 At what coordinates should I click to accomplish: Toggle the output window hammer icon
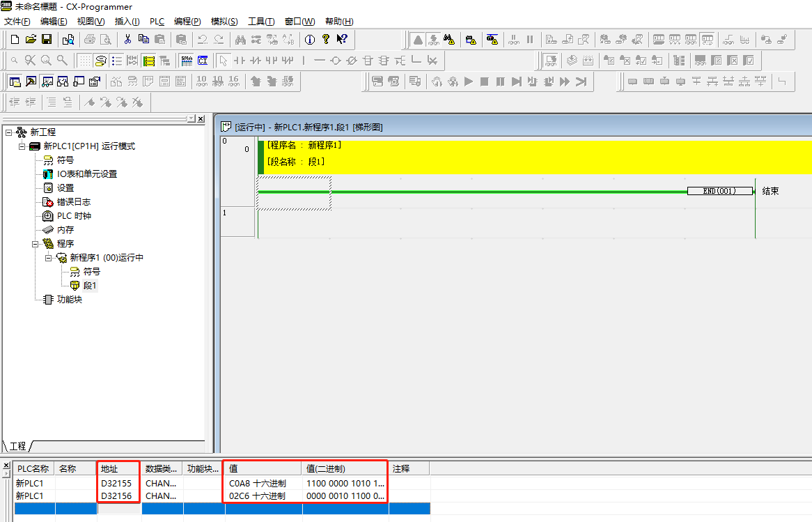(x=31, y=82)
